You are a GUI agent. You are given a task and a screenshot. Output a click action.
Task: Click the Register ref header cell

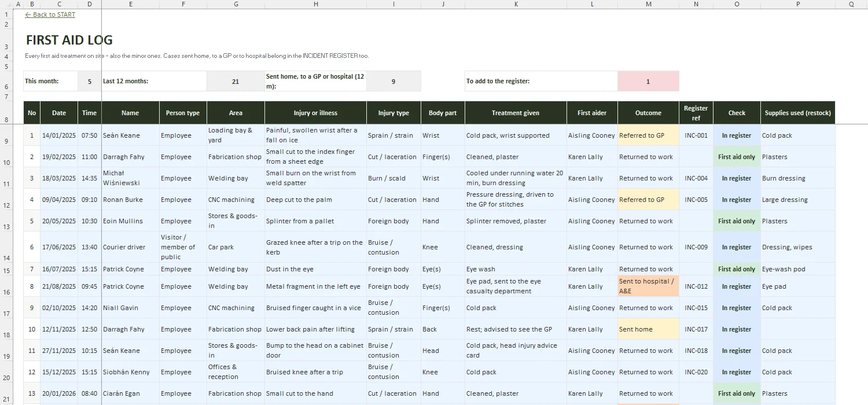[x=696, y=113]
